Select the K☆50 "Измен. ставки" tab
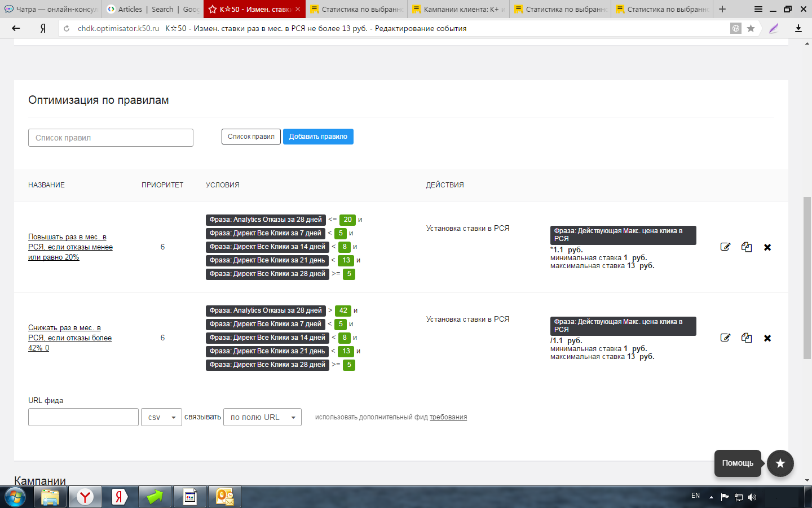812x508 pixels. (254, 9)
